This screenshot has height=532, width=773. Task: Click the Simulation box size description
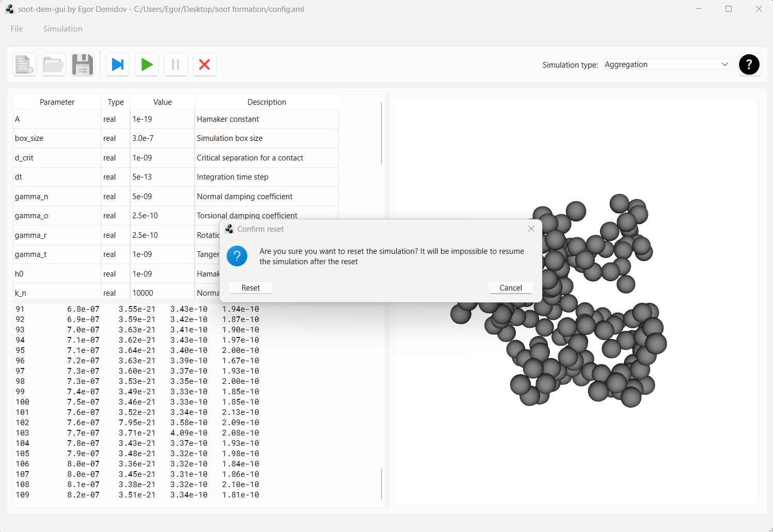click(x=229, y=138)
